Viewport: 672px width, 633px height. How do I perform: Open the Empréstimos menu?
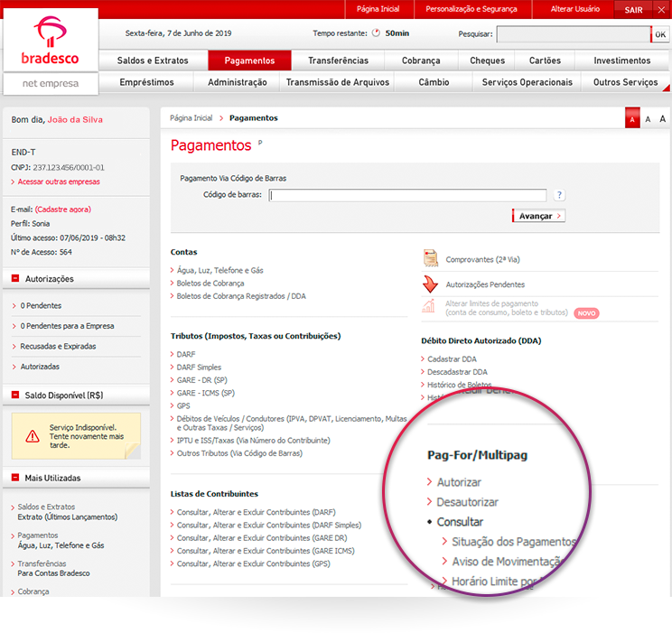pyautogui.click(x=146, y=82)
